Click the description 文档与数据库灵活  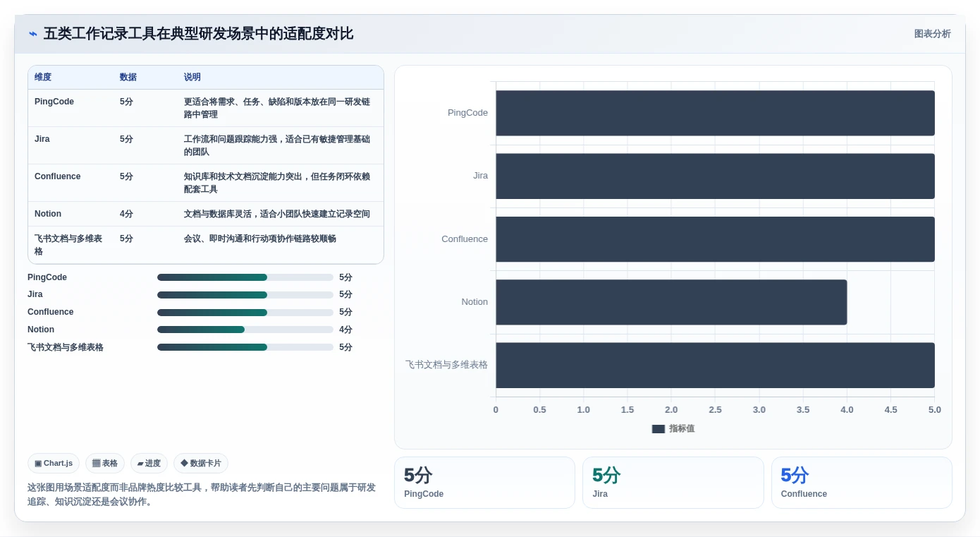tap(277, 214)
